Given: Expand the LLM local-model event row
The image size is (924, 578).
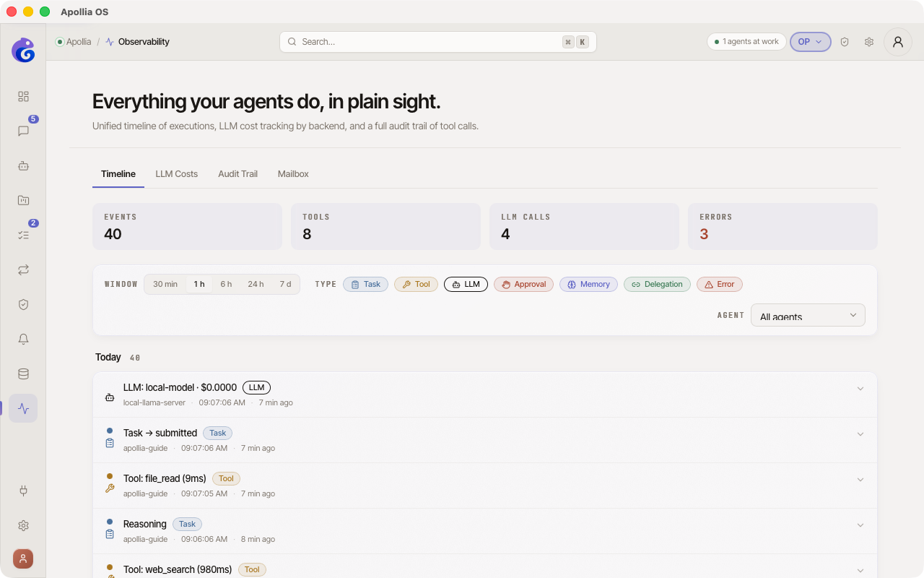Looking at the screenshot, I should point(860,389).
